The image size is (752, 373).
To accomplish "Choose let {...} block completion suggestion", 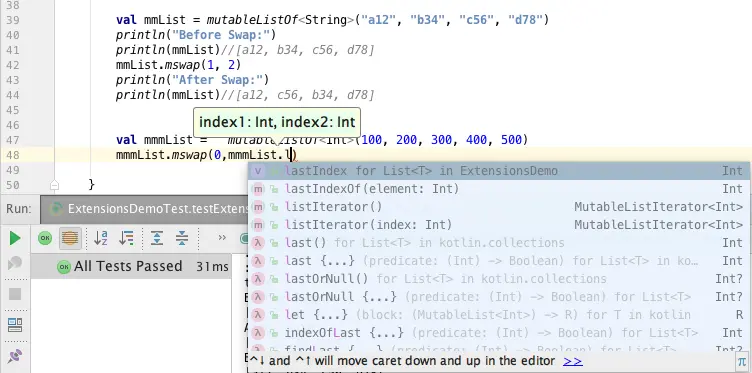I will click(x=499, y=315).
